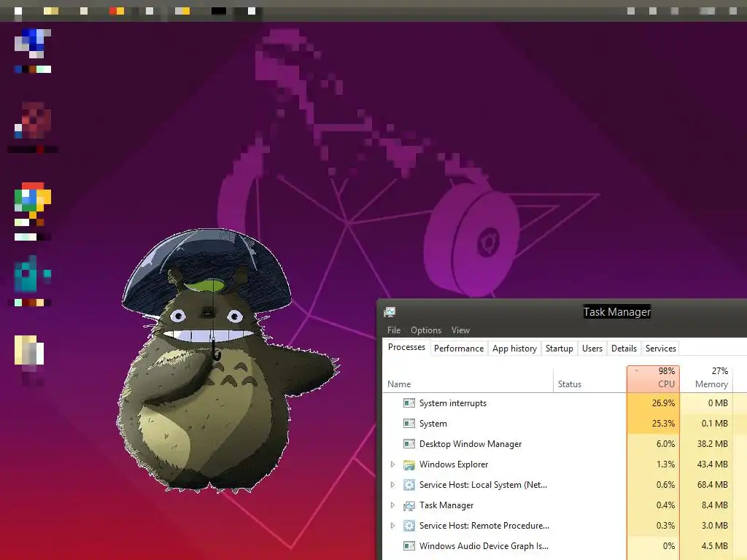The image size is (747, 560).
Task: Open the pale yellow folder desktop shortcut
Action: pos(29,359)
